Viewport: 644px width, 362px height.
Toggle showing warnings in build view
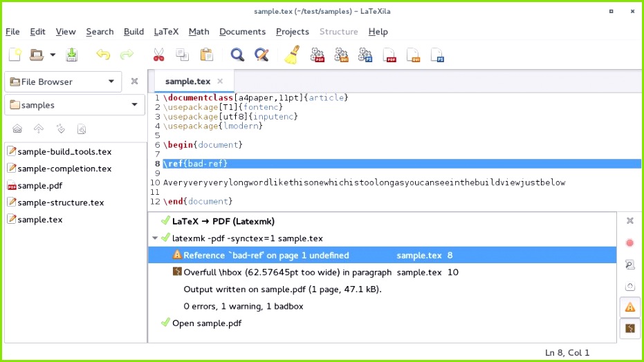[630, 307]
